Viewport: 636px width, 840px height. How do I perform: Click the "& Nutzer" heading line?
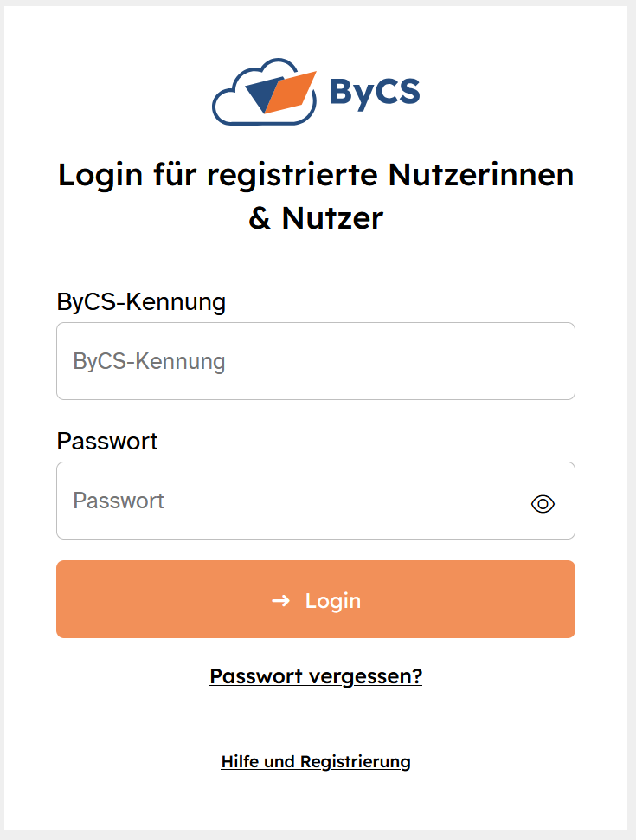point(316,217)
